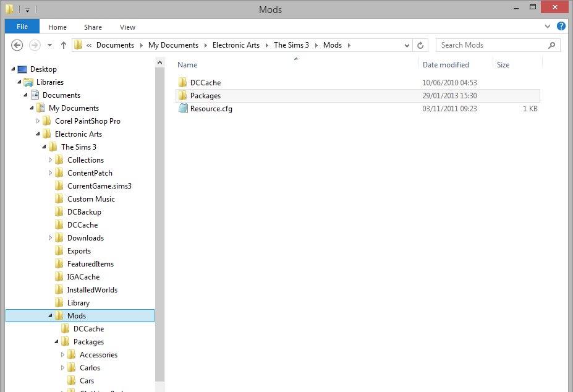Expand the ContentPatch tree node
573x392 pixels.
pos(51,173)
